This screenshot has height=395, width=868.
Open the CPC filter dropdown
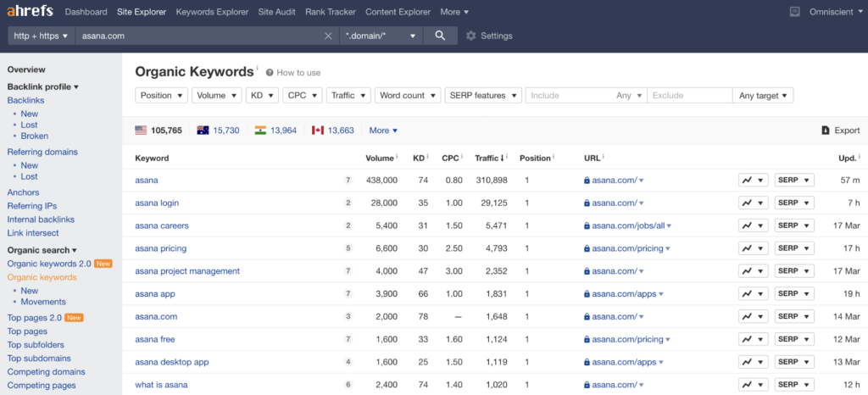[303, 95]
